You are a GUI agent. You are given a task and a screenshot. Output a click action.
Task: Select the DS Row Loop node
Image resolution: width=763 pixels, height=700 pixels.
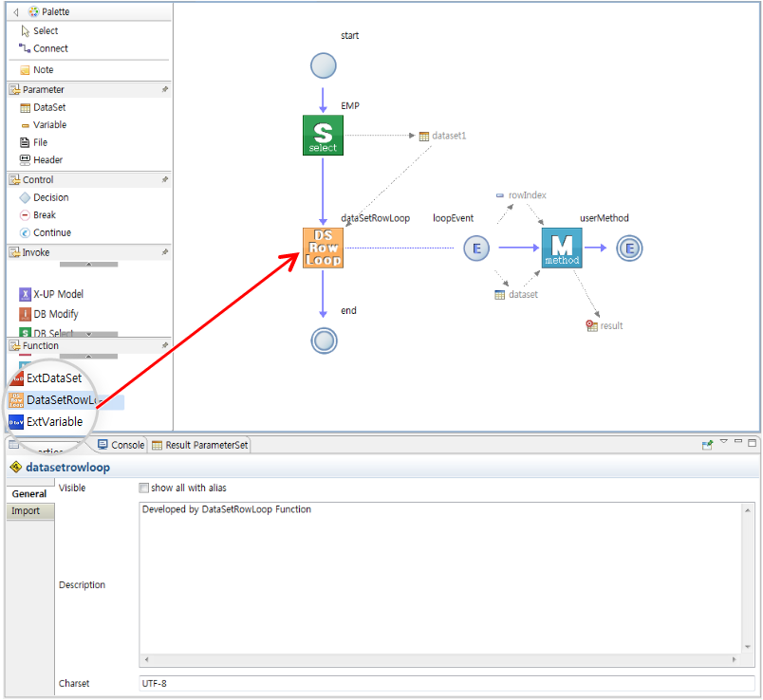point(323,248)
